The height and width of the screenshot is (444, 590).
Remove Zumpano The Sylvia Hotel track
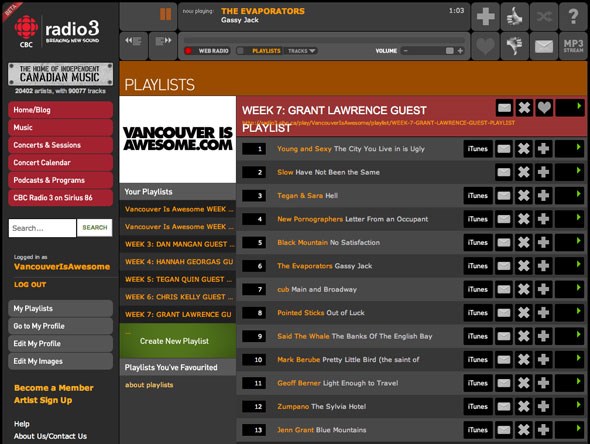pos(524,406)
